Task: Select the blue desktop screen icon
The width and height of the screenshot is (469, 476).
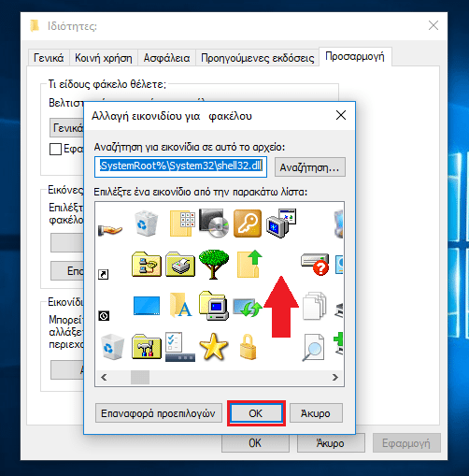Action: (147, 306)
